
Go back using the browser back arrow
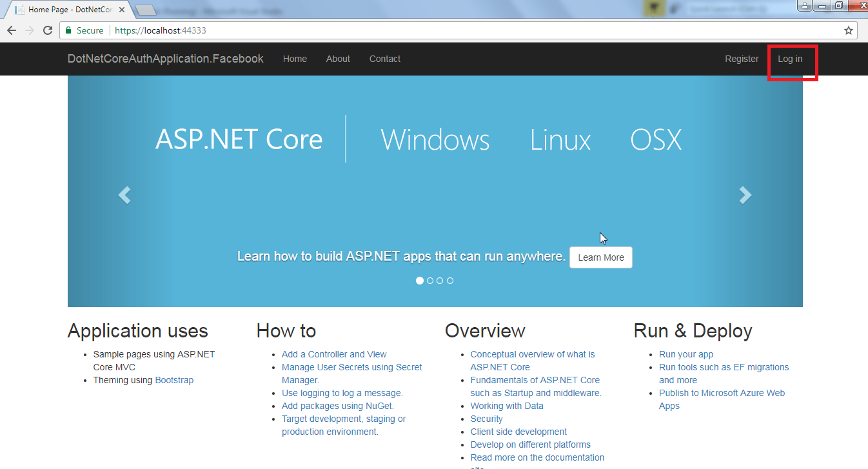coord(12,30)
